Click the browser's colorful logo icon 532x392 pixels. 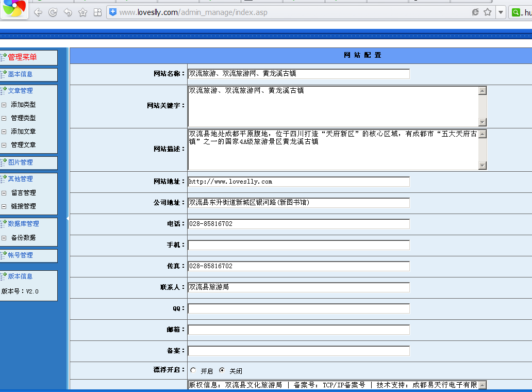coord(14,8)
